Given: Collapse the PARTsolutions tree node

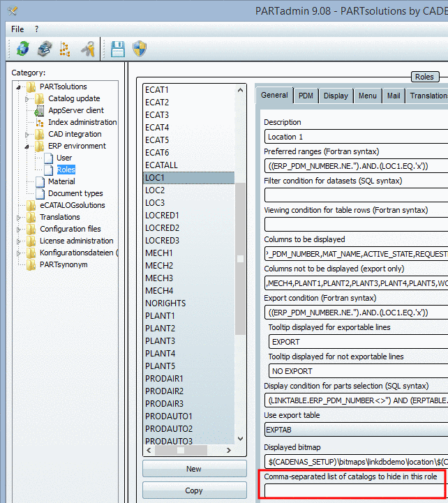Looking at the screenshot, I should coord(19,87).
